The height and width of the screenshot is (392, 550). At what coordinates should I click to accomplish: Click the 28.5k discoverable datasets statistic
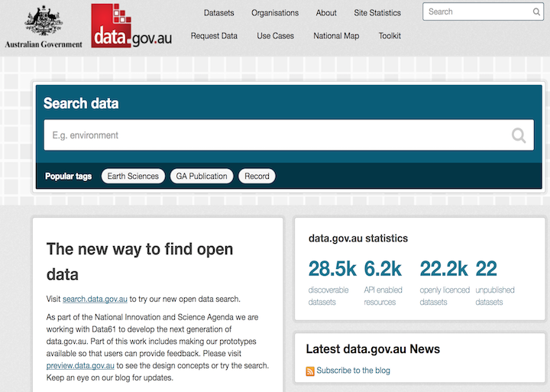click(332, 282)
